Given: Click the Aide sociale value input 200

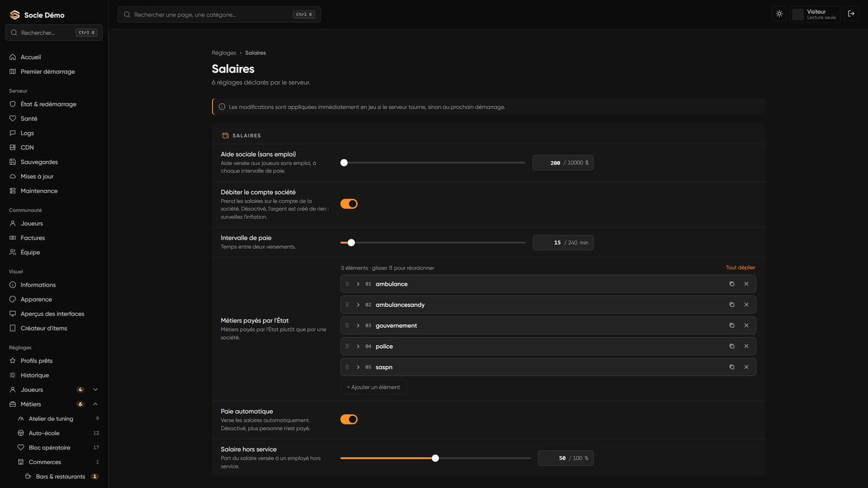Looking at the screenshot, I should (x=563, y=163).
